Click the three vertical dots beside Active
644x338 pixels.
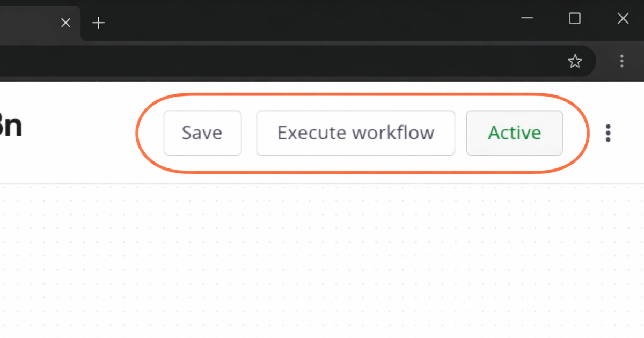608,133
